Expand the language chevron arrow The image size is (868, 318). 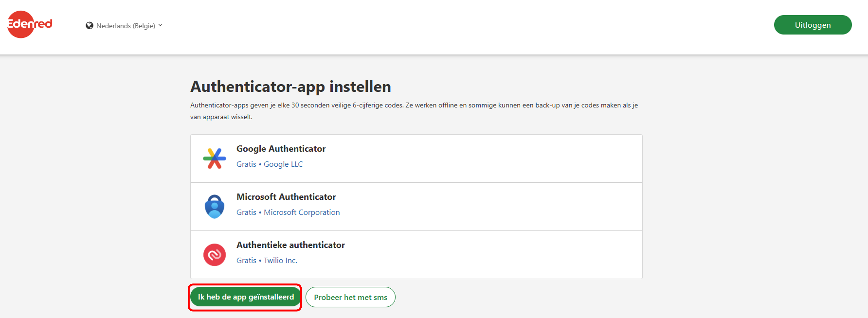(160, 25)
